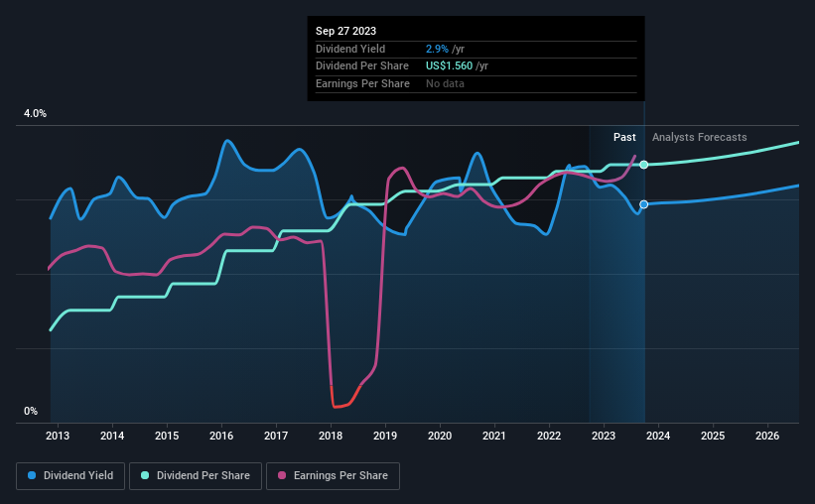
Task: Click the 2020 tick label
Action: point(440,436)
